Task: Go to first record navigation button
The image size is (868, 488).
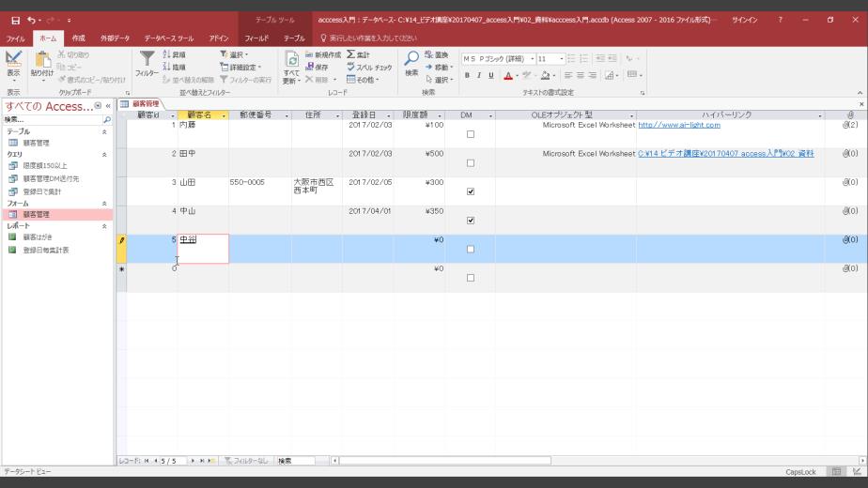Action: (147, 461)
